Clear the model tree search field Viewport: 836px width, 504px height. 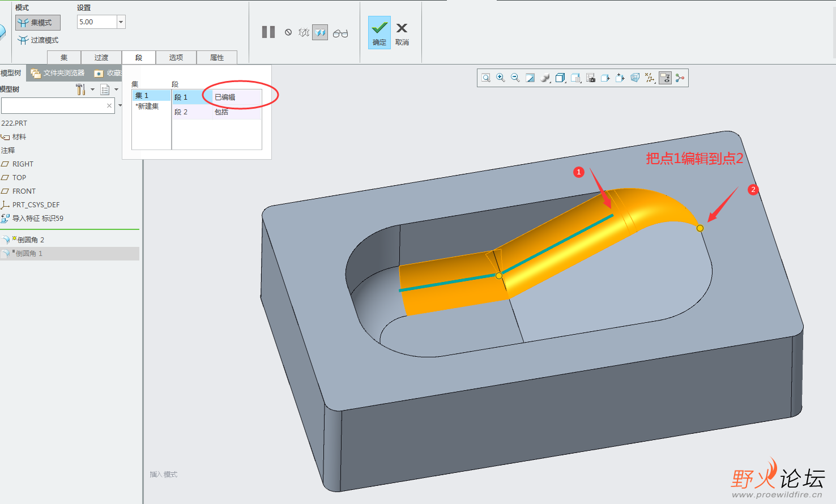[109, 106]
